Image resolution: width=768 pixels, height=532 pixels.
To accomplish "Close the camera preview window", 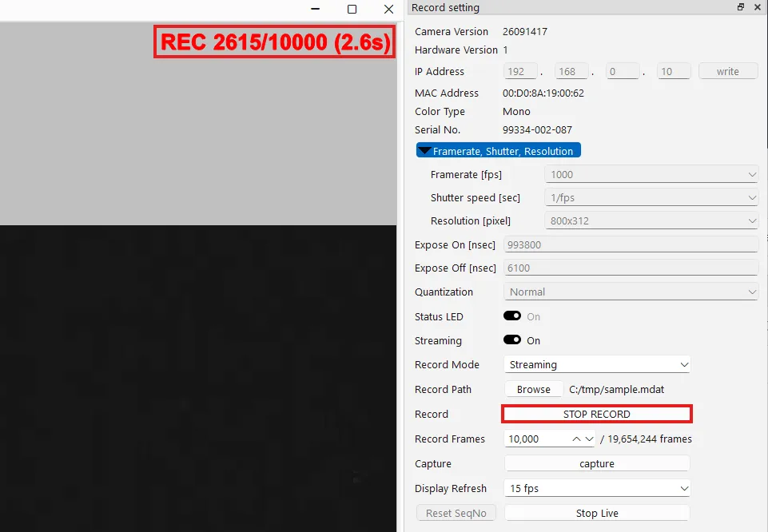I will click(388, 9).
